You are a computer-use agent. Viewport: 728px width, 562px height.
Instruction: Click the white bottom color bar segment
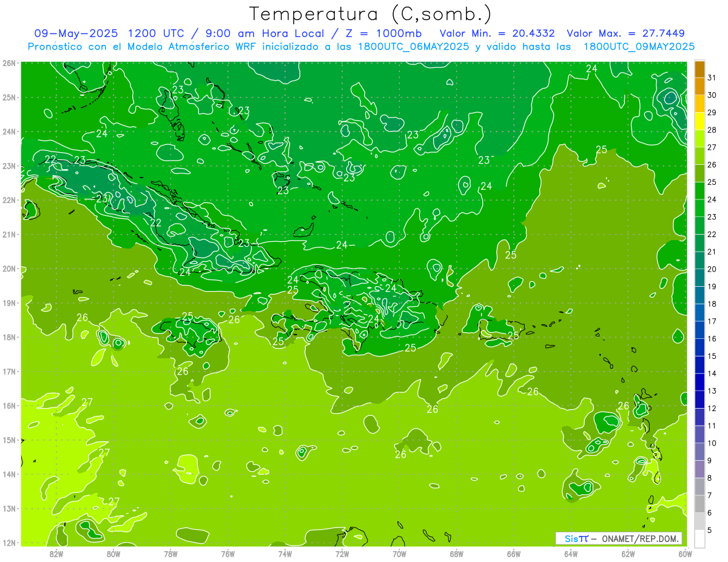point(699,538)
